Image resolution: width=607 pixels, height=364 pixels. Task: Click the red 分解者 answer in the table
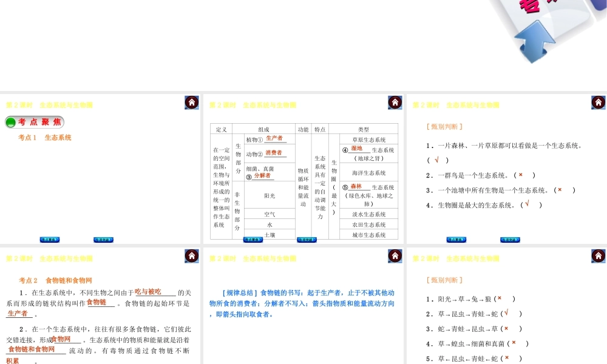pyautogui.click(x=262, y=175)
